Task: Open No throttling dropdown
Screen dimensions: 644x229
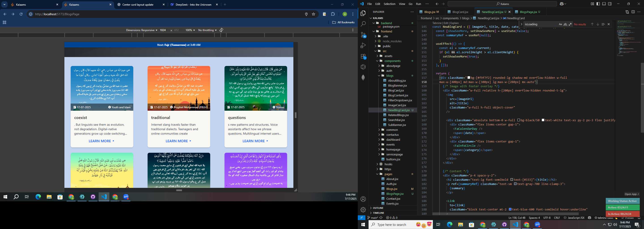Action: pos(207,30)
